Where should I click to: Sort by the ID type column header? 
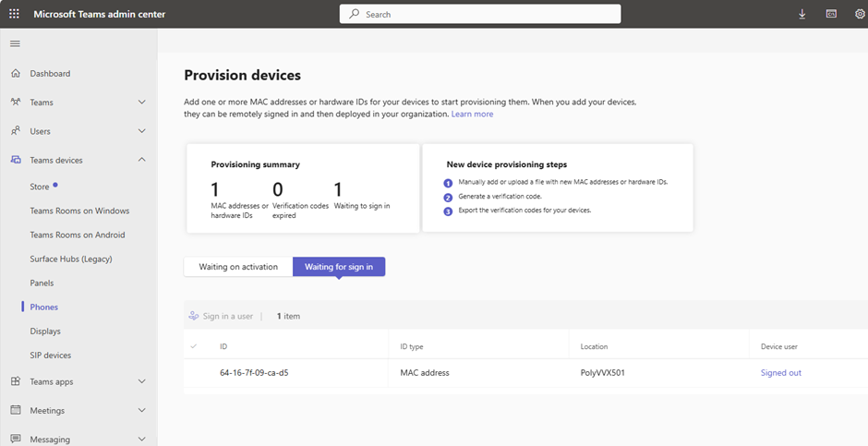click(x=411, y=346)
